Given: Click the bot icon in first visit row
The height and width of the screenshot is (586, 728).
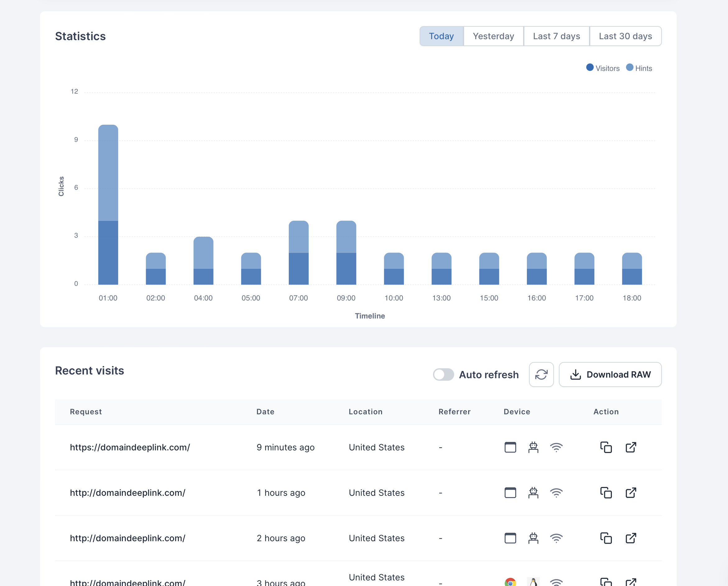Looking at the screenshot, I should pos(533,447).
